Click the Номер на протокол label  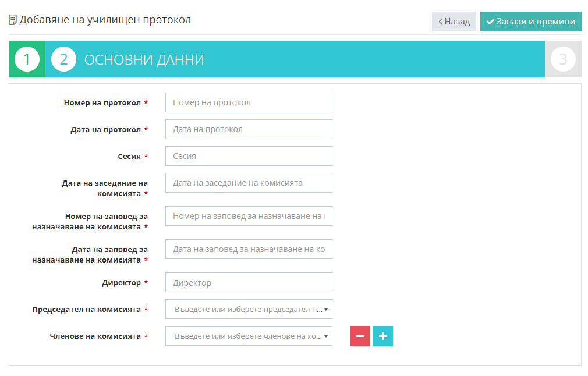(x=102, y=103)
